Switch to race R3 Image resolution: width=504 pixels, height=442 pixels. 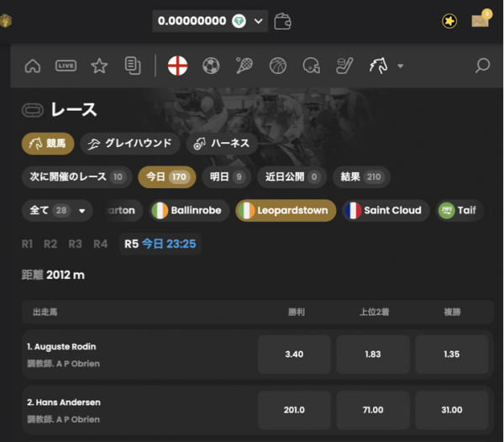click(x=76, y=244)
